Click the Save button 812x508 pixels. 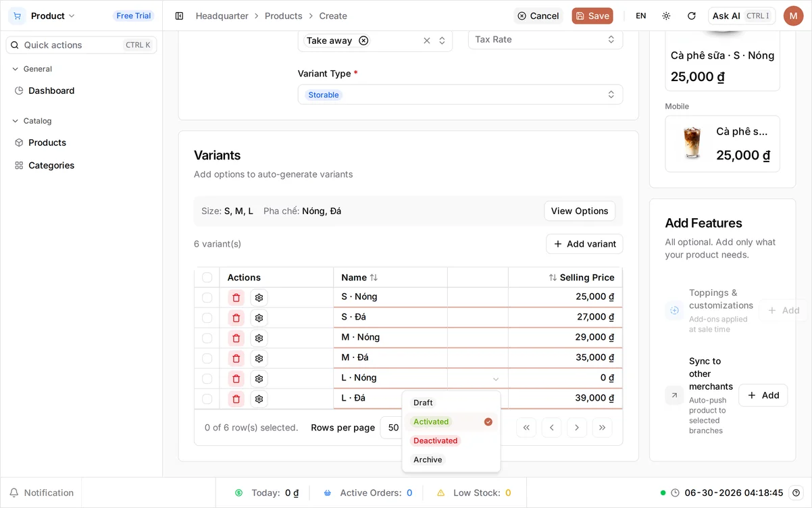[592, 16]
